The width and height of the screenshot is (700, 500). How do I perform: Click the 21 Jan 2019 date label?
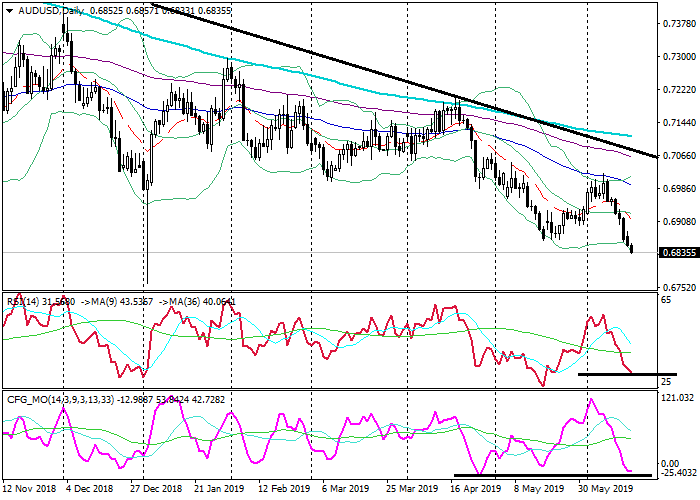click(x=219, y=490)
